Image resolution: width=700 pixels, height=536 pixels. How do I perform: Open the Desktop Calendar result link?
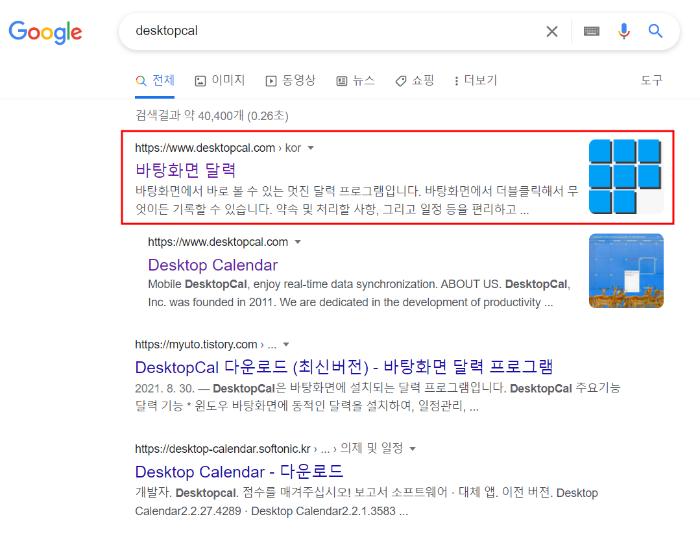click(x=213, y=265)
